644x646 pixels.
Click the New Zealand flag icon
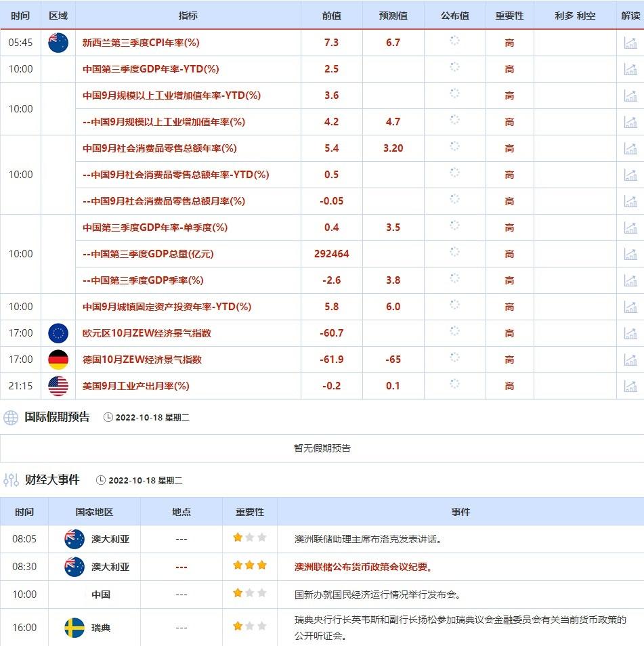pyautogui.click(x=58, y=43)
